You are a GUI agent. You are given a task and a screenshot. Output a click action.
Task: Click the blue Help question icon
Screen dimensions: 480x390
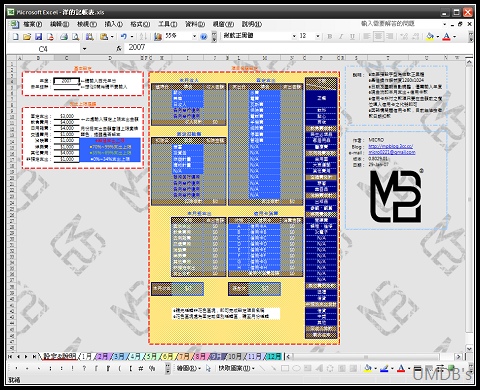click(x=204, y=37)
